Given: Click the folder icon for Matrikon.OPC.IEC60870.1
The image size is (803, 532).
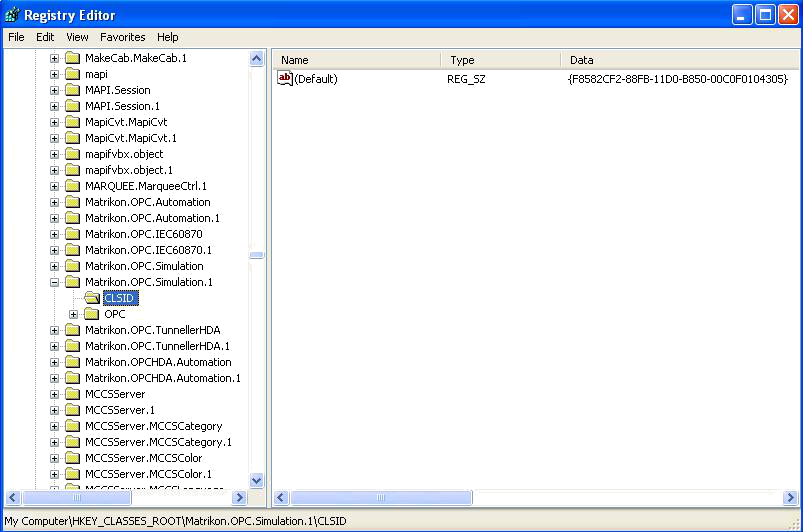Looking at the screenshot, I should click(x=73, y=250).
